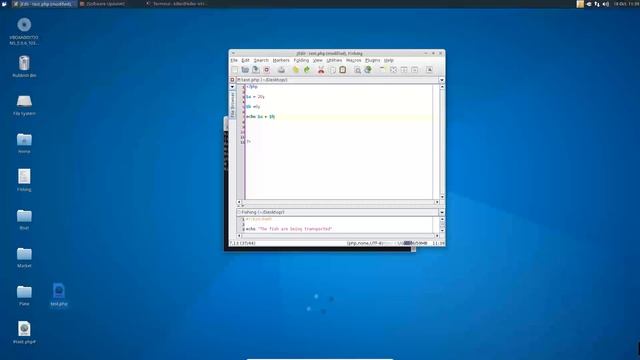Open the Rubbish Bin desktop icon
The image size is (640, 360).
pos(24,67)
